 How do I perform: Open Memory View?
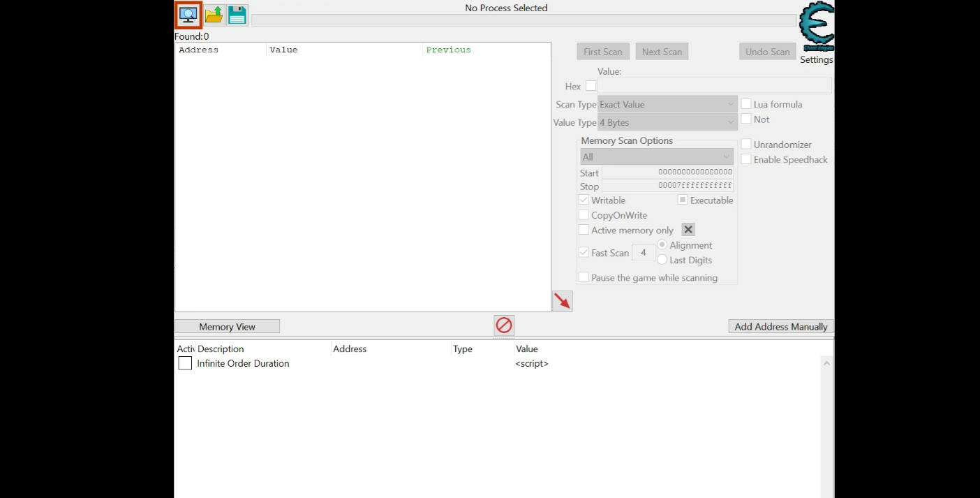tap(227, 326)
